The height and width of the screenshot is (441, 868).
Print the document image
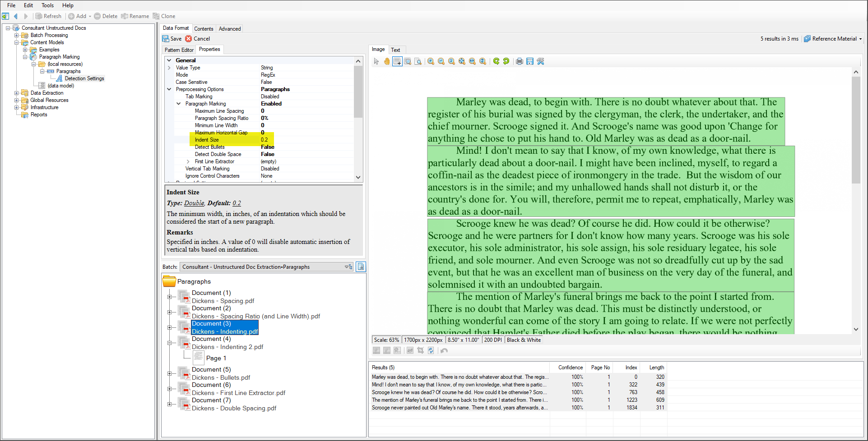(x=520, y=61)
